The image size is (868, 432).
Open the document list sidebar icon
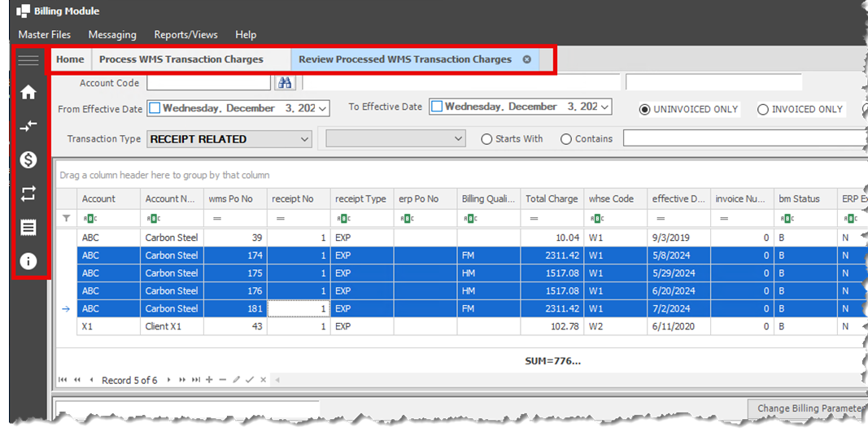tap(28, 228)
